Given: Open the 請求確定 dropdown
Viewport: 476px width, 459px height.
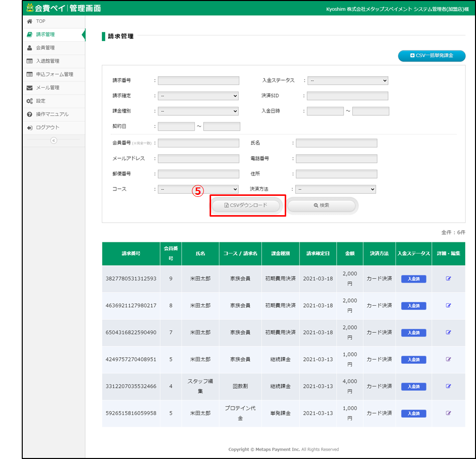Looking at the screenshot, I should [x=198, y=96].
